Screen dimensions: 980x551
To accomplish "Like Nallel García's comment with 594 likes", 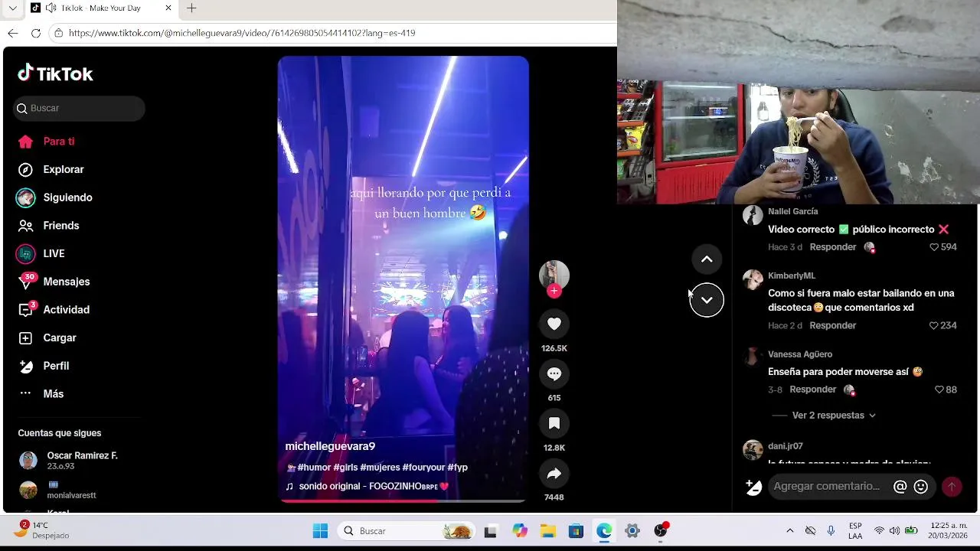I will [934, 247].
